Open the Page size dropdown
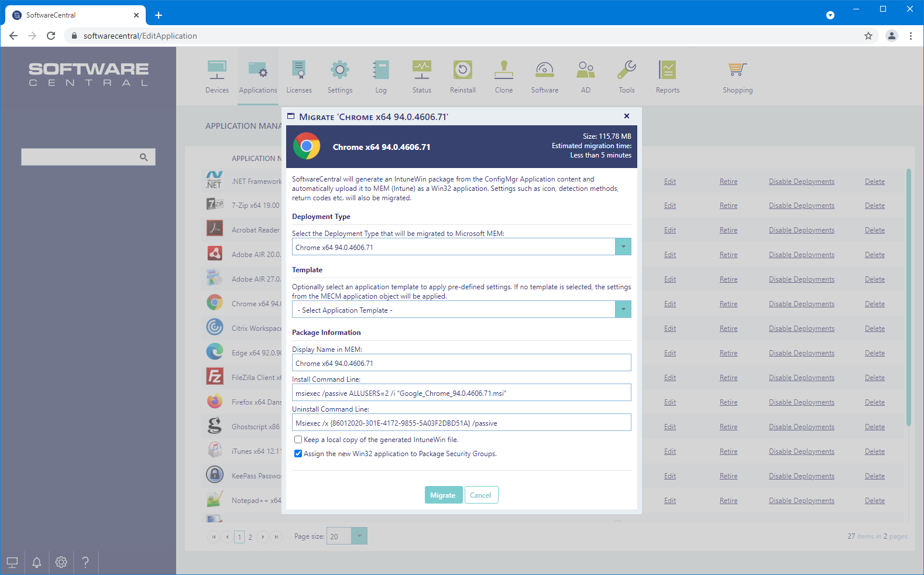This screenshot has height=575, width=924. pos(359,536)
